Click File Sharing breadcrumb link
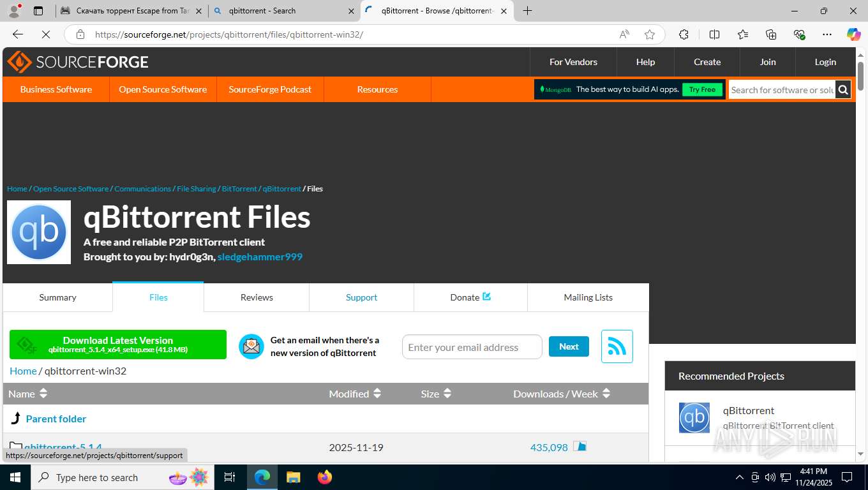The image size is (868, 490). coord(197,189)
